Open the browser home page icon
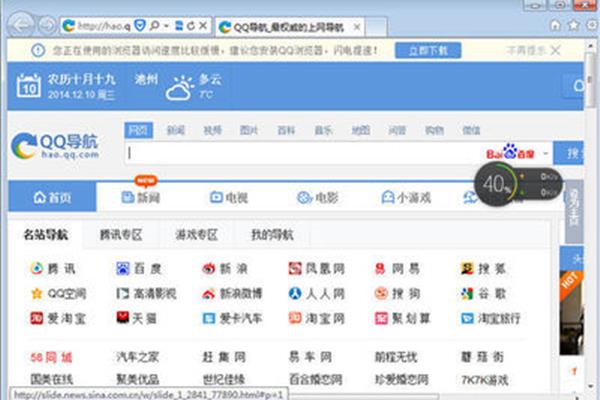 555,25
